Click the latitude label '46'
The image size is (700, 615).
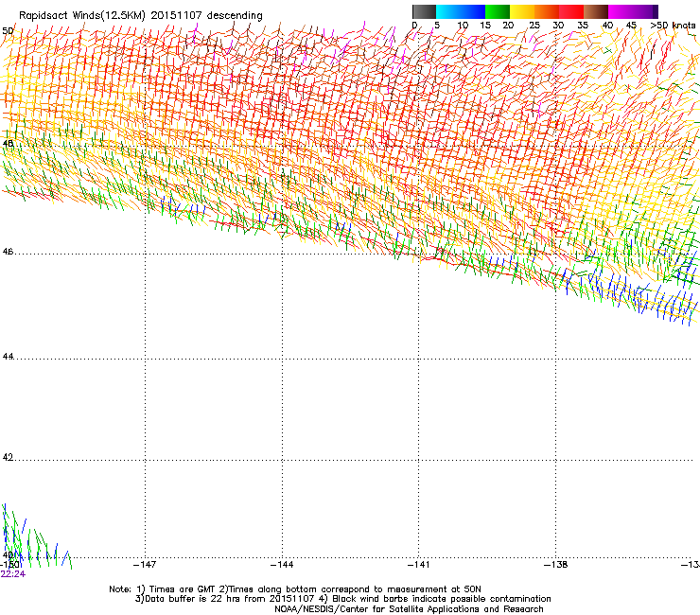[8, 252]
